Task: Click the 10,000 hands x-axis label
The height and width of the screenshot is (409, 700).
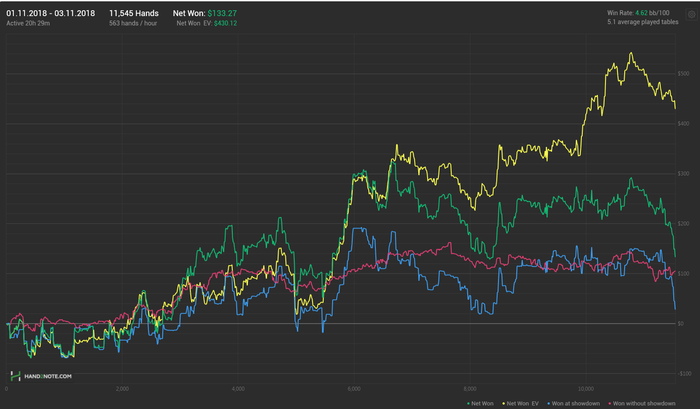Action: 586,389
